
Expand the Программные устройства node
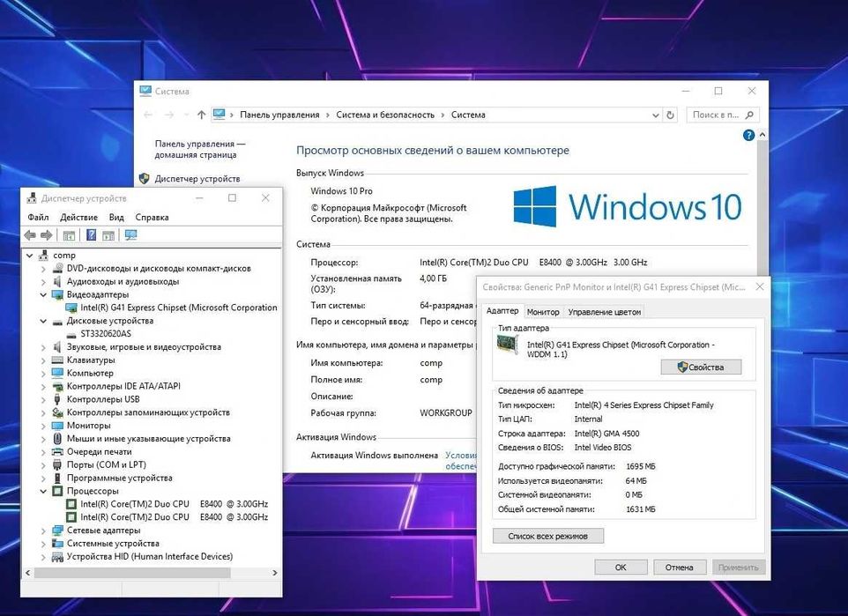[43, 479]
